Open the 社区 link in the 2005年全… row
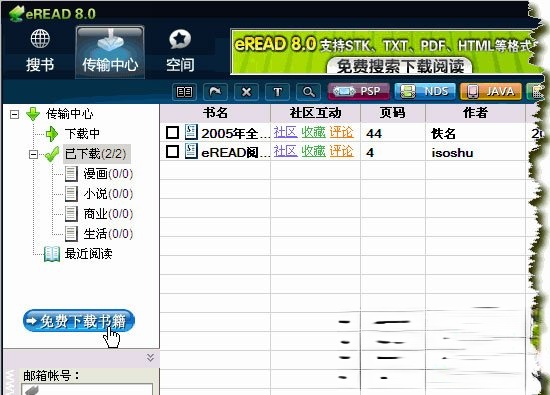The height and width of the screenshot is (395, 550). 286,133
